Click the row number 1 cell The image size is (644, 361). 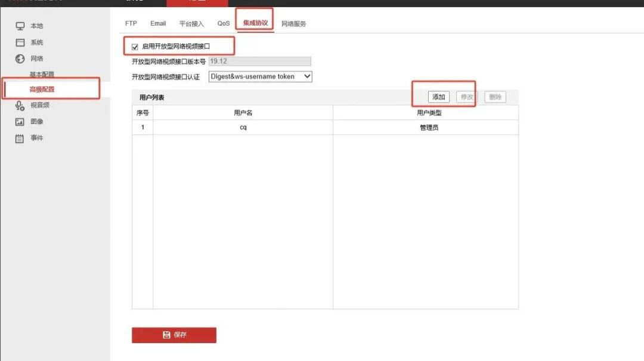click(143, 128)
